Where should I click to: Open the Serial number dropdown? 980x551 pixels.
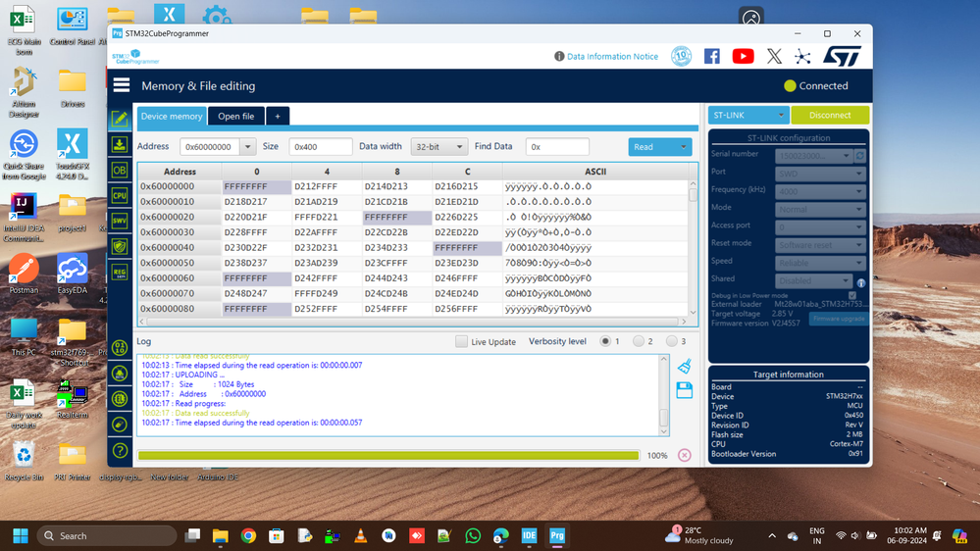[813, 156]
